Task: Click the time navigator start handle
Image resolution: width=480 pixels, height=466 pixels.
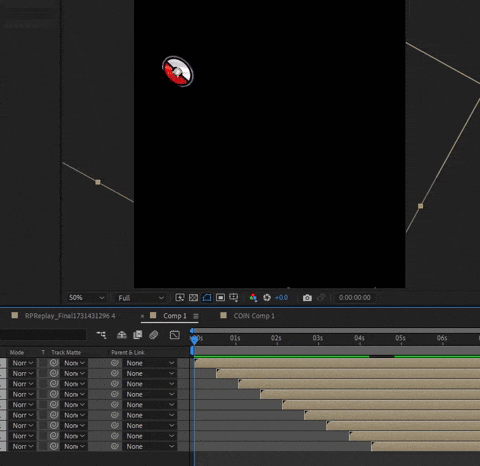Action: tap(192, 330)
